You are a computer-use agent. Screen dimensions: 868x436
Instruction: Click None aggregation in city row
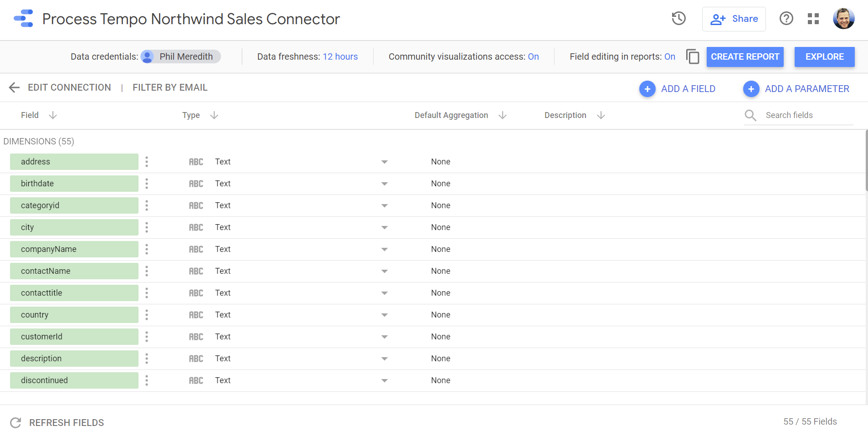coord(441,227)
